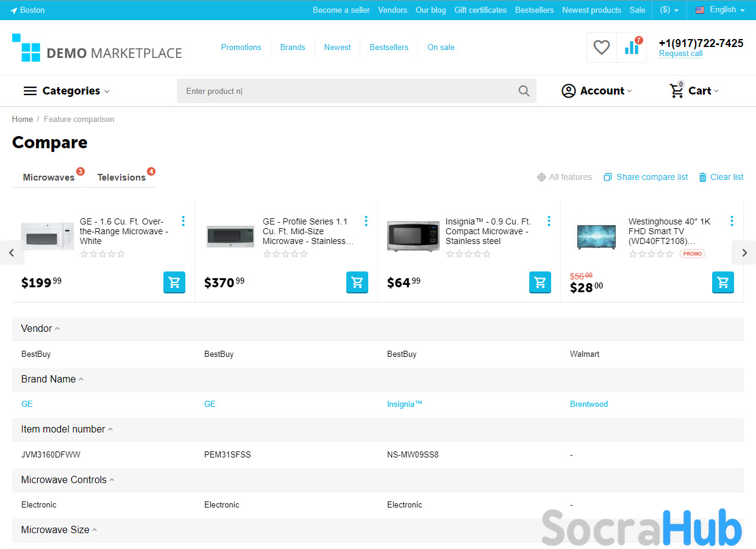
Task: Open the Gift certificates link
Action: (x=480, y=10)
